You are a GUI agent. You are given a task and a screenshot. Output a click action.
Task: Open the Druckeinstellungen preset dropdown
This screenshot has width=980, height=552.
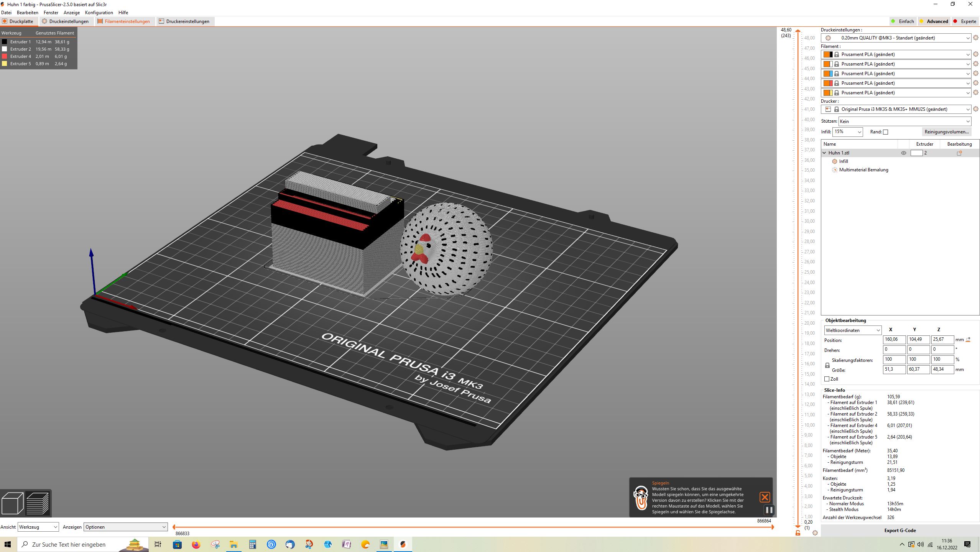point(896,38)
